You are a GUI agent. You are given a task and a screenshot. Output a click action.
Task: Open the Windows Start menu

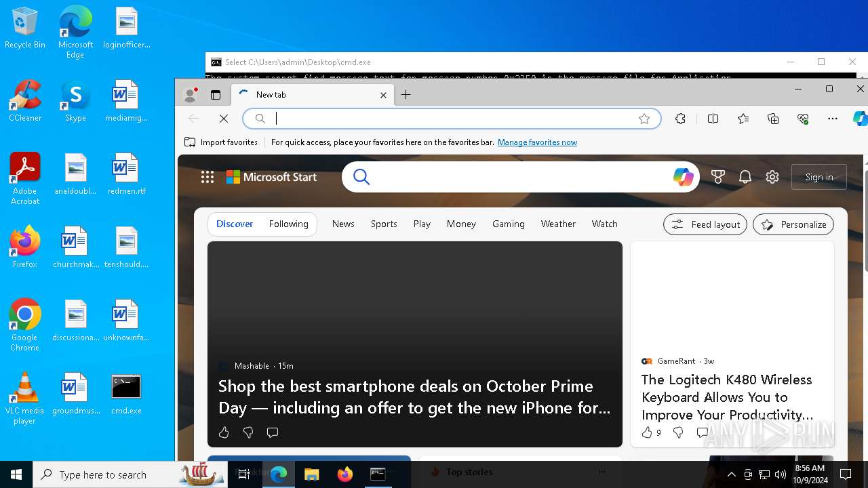point(16,474)
